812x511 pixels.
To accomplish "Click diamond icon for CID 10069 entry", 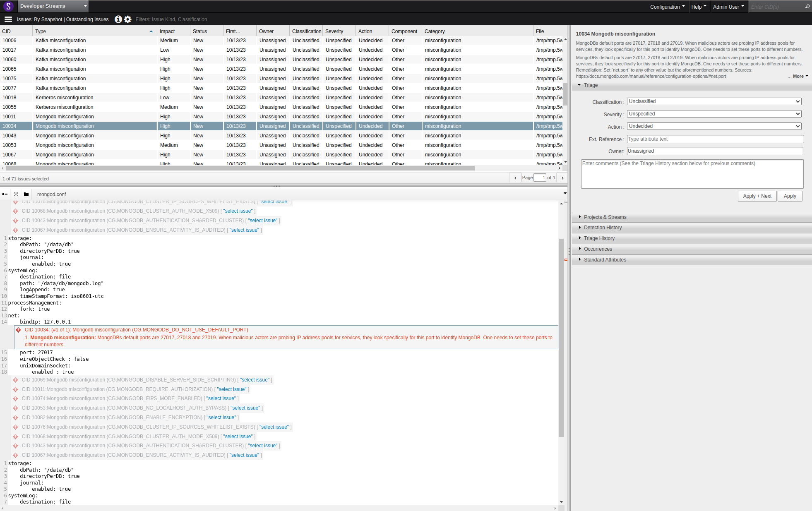I will click(x=15, y=380).
